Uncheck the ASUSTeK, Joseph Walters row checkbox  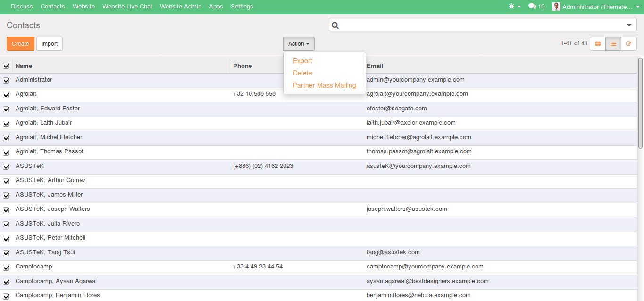pyautogui.click(x=6, y=209)
